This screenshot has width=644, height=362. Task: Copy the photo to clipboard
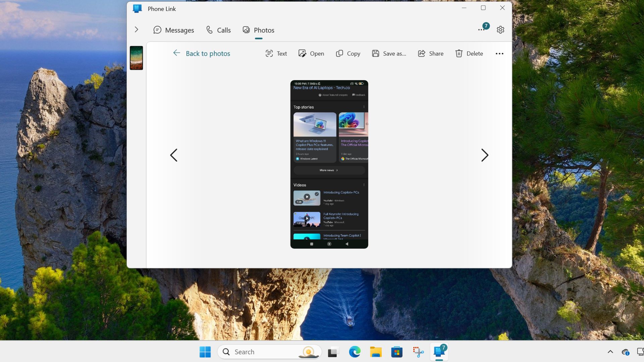coord(348,54)
